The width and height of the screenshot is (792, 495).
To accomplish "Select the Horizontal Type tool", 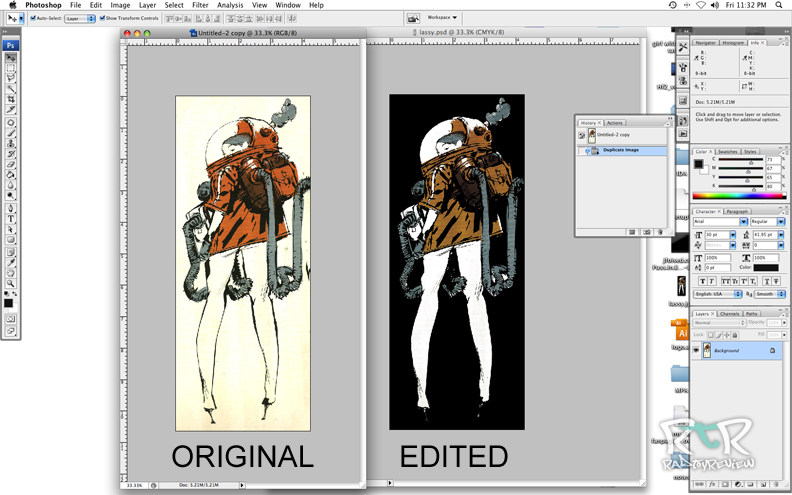I will click(11, 218).
